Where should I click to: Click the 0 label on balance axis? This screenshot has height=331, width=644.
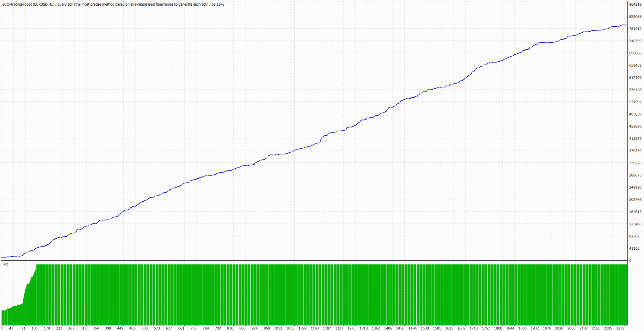[x=630, y=261]
